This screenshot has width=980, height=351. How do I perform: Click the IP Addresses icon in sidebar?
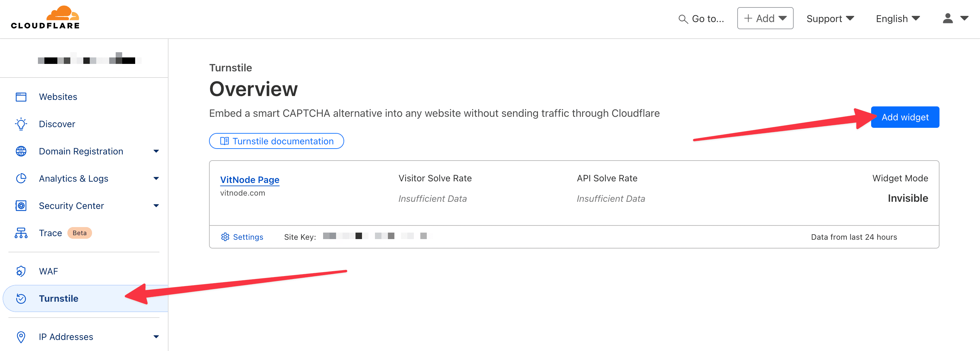(x=21, y=337)
